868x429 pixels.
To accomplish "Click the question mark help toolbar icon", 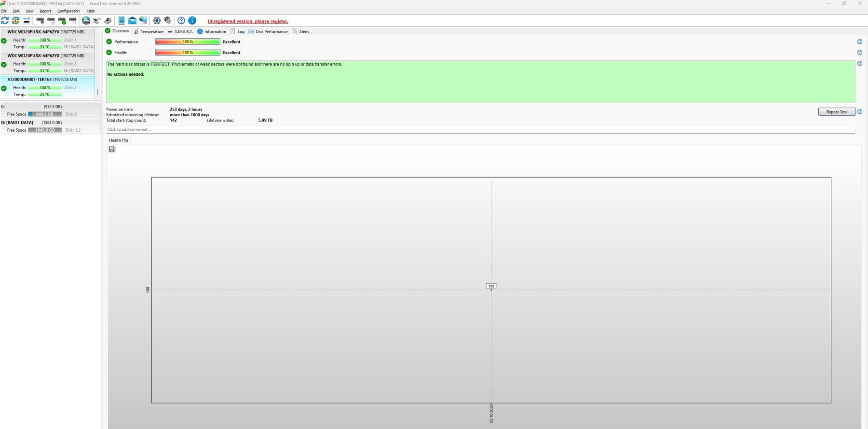I will (181, 21).
